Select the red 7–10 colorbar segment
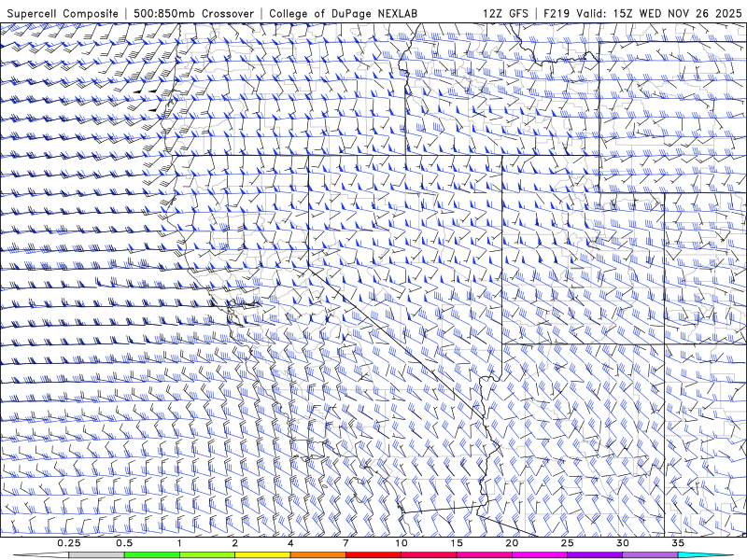The image size is (747, 560). click(x=373, y=555)
